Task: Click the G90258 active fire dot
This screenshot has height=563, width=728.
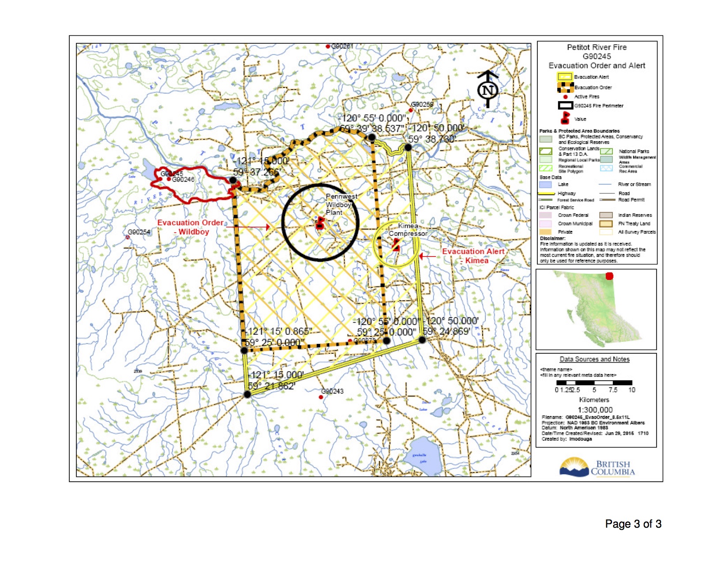Action: click(x=410, y=110)
